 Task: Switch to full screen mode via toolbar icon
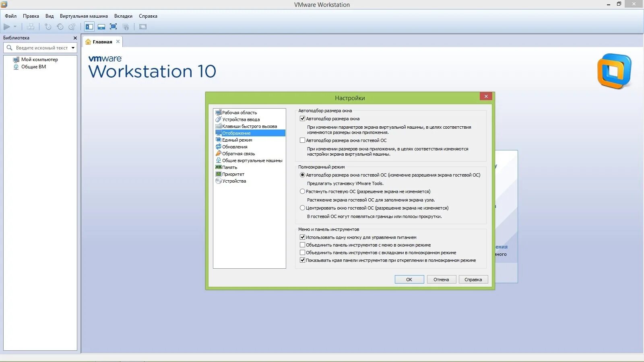[114, 27]
